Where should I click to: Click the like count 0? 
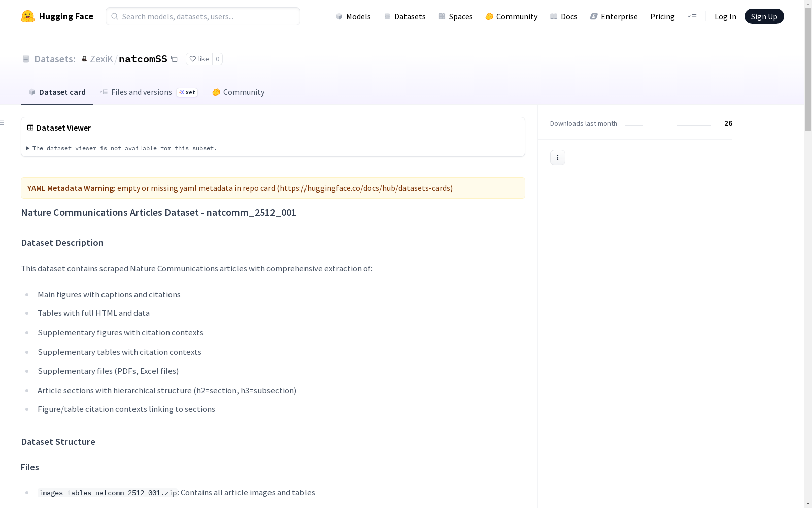217,59
